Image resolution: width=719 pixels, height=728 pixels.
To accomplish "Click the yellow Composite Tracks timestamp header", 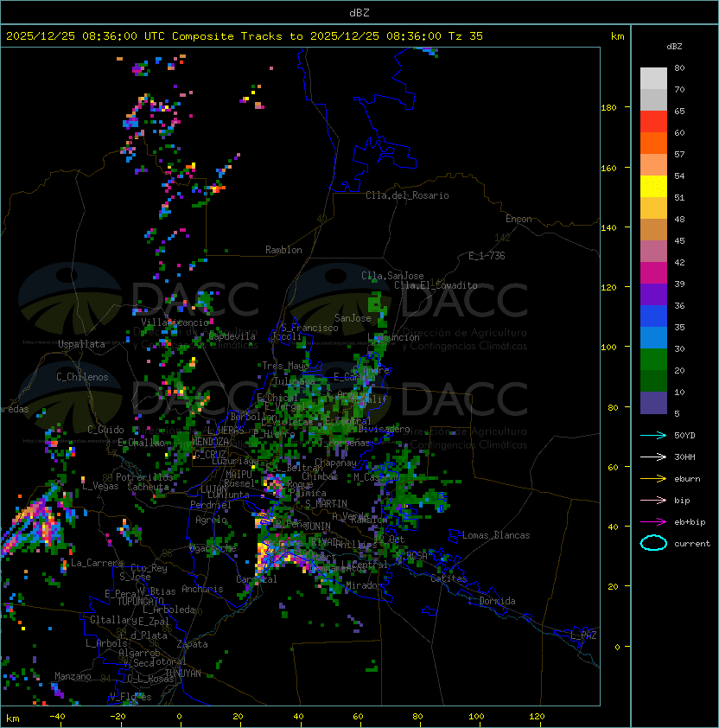I will pyautogui.click(x=245, y=36).
